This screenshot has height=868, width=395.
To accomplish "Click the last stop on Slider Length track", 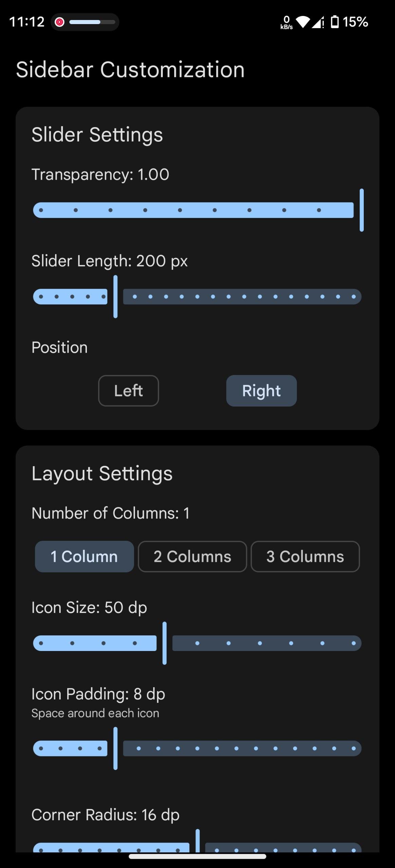I will tap(354, 297).
